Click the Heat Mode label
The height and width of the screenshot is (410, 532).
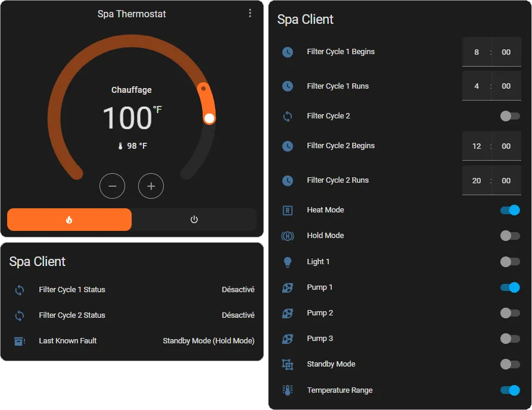tap(325, 210)
